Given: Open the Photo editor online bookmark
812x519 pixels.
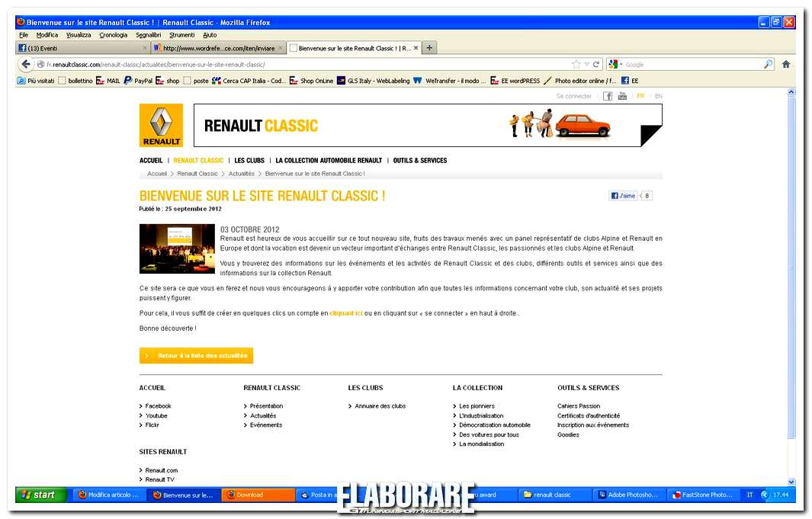Looking at the screenshot, I should point(580,81).
